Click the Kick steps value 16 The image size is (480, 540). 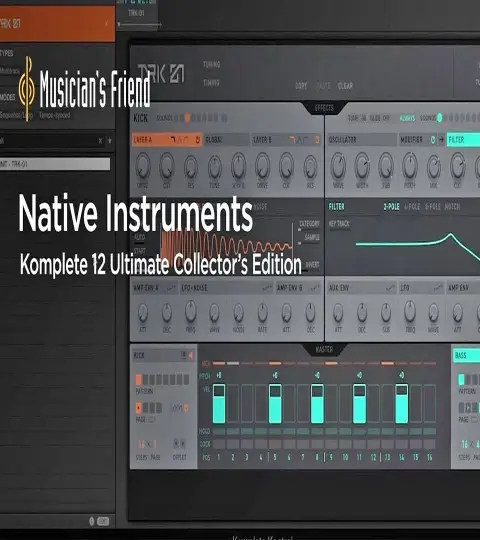[141, 444]
